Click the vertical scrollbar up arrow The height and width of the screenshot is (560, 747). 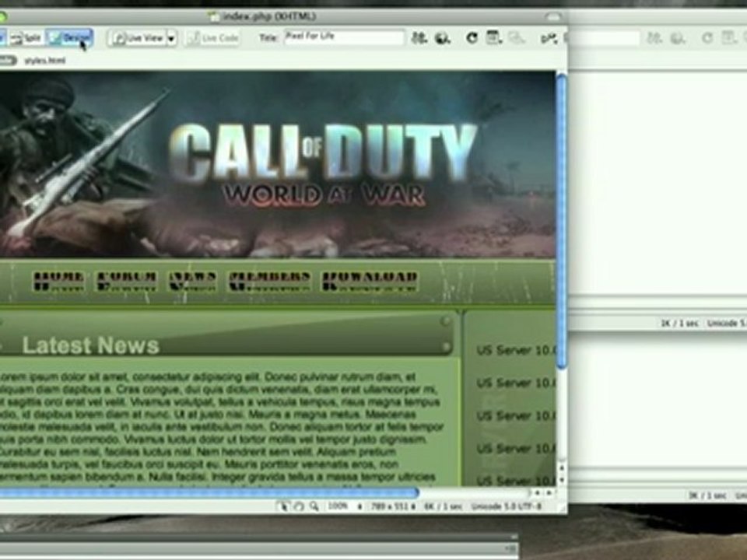[562, 468]
